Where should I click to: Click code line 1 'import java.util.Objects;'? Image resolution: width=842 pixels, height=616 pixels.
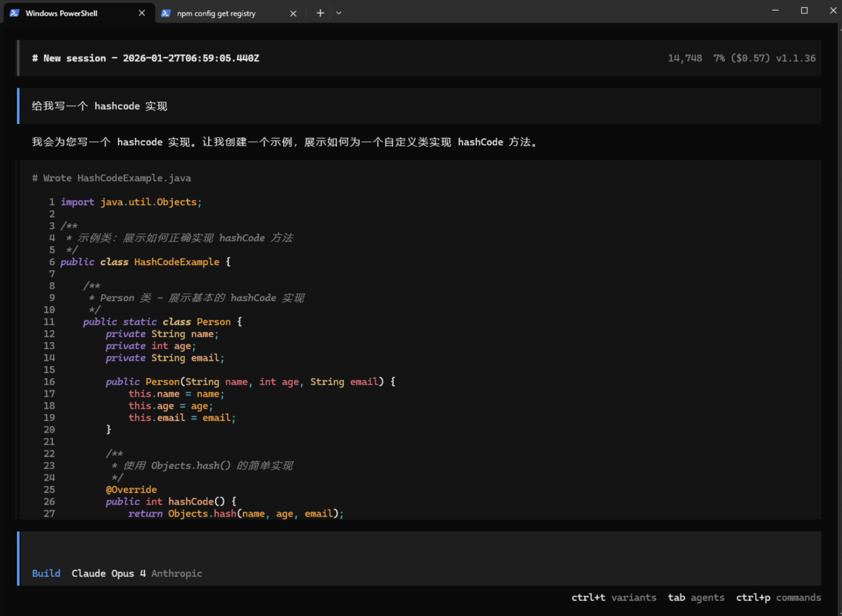click(x=131, y=202)
